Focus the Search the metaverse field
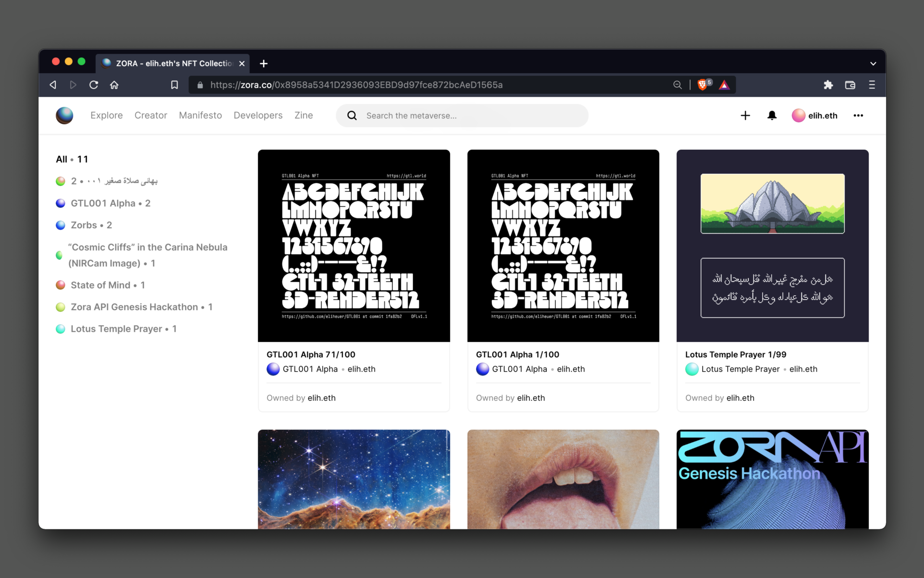 [x=462, y=116]
